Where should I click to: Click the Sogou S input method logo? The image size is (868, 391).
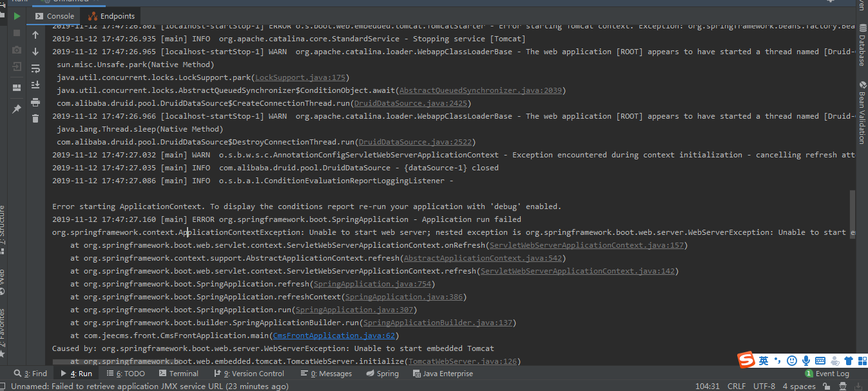(746, 360)
